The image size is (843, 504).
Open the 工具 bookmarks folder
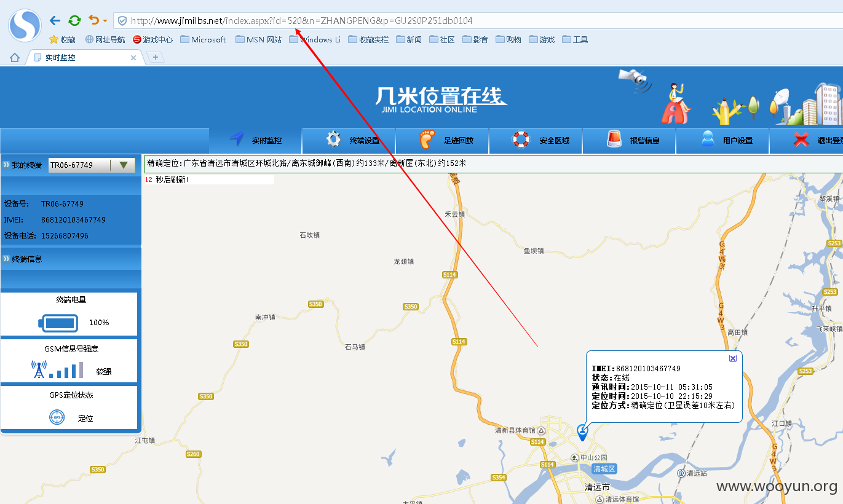click(x=575, y=39)
